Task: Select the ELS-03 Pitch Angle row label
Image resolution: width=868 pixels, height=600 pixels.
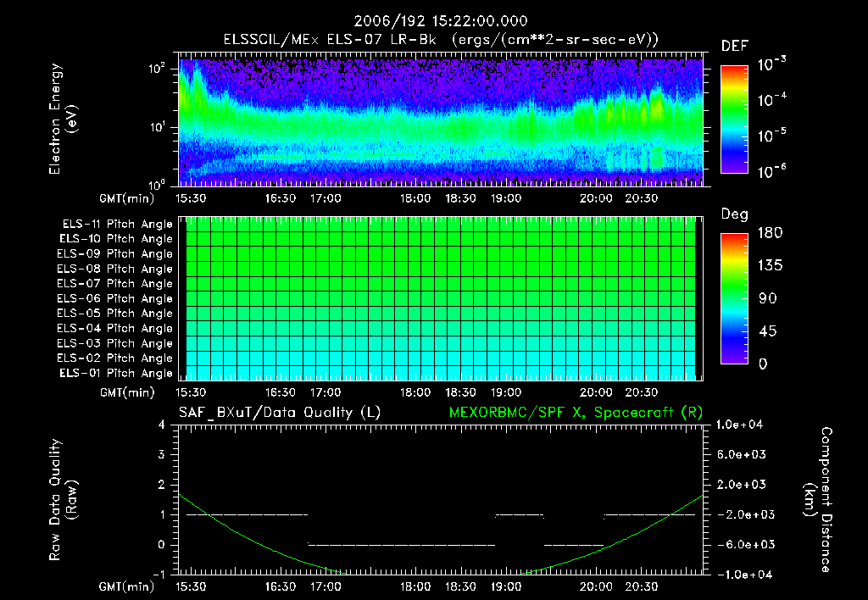Action: (x=115, y=343)
